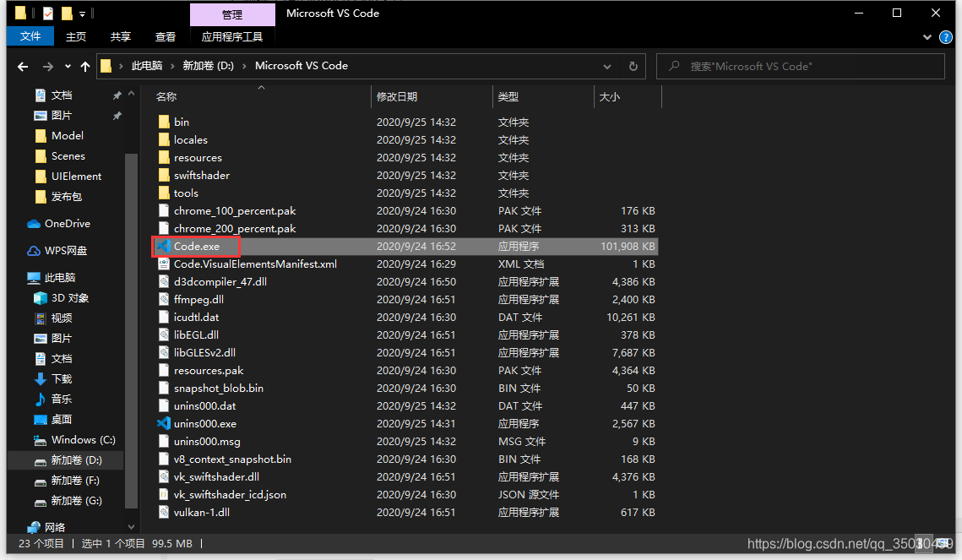Open the Model quick access folder
This screenshot has width=962, height=560.
tap(59, 135)
